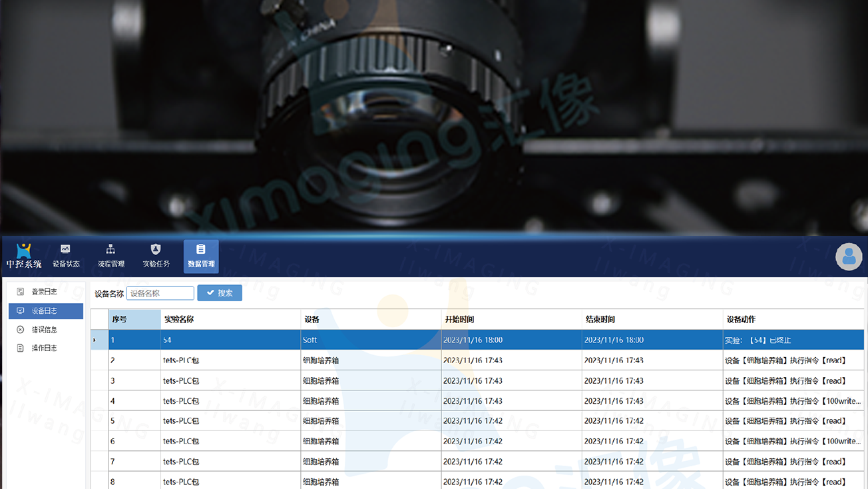
Task: Click the 设备动作 column header
Action: click(x=792, y=320)
